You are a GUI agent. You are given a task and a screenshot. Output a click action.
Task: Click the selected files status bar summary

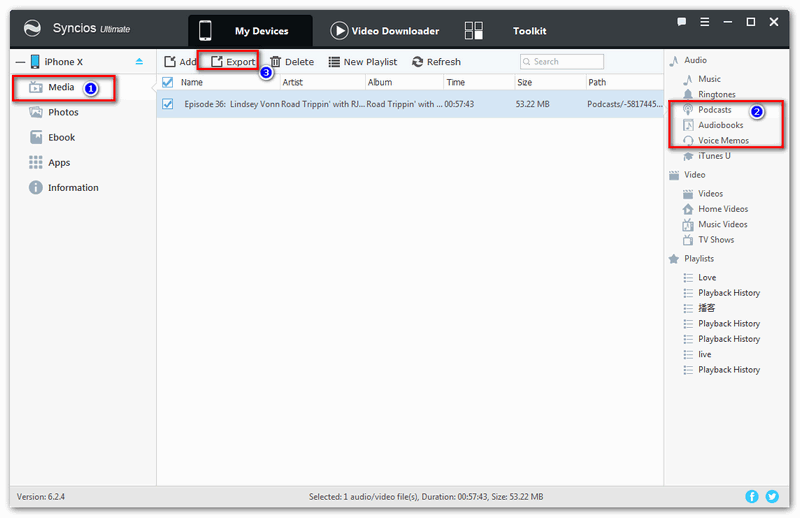(x=426, y=497)
